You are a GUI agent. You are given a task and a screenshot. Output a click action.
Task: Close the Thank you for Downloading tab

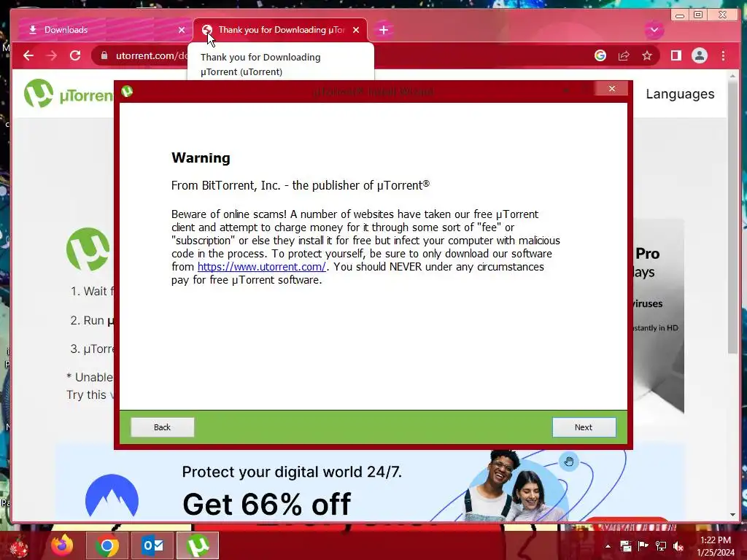[356, 30]
